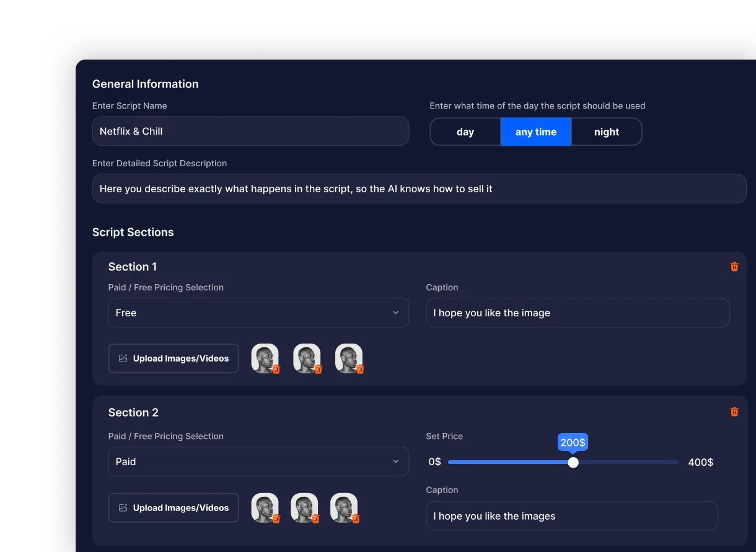Click Upload Images/Videos in Section 1
This screenshot has width=756, height=552.
click(174, 358)
